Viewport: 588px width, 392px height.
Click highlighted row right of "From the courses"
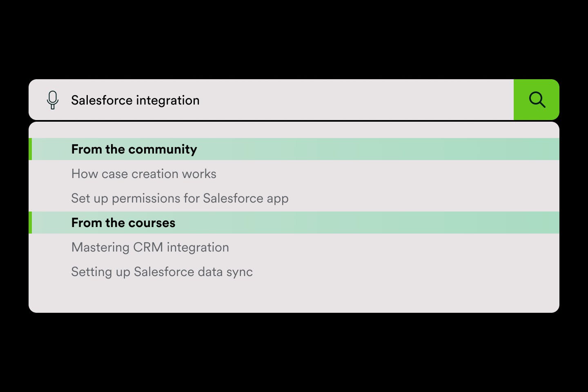click(x=367, y=223)
